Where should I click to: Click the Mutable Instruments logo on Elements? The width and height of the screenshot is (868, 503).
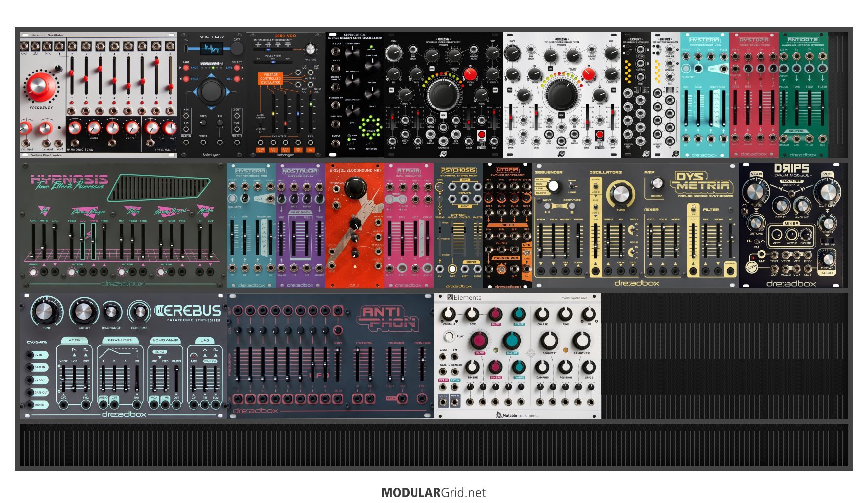tap(517, 415)
